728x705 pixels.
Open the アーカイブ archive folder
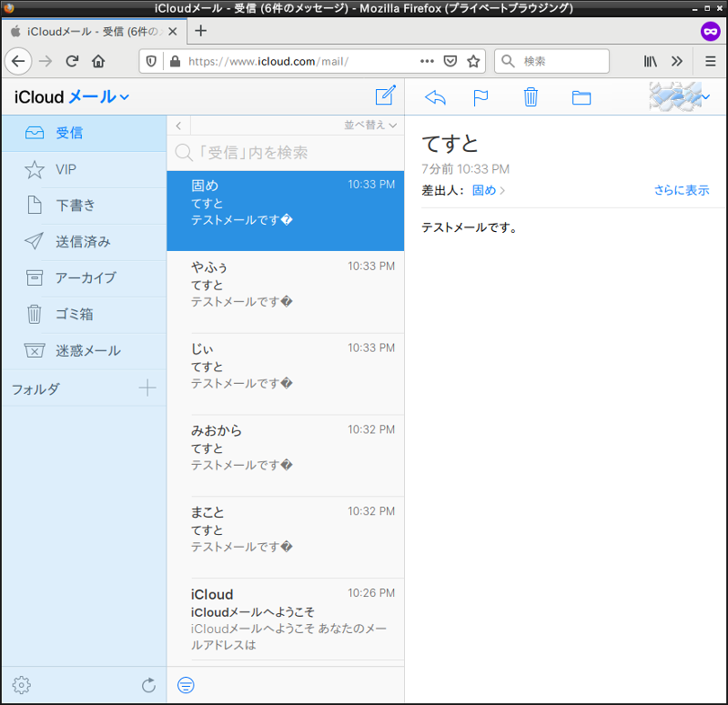(x=84, y=278)
